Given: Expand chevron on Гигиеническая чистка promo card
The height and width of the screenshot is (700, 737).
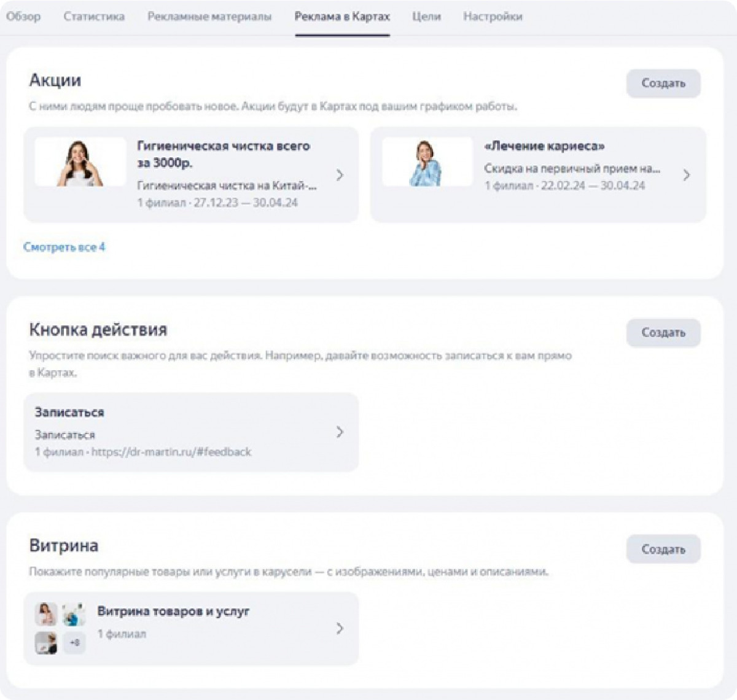Looking at the screenshot, I should 340,175.
